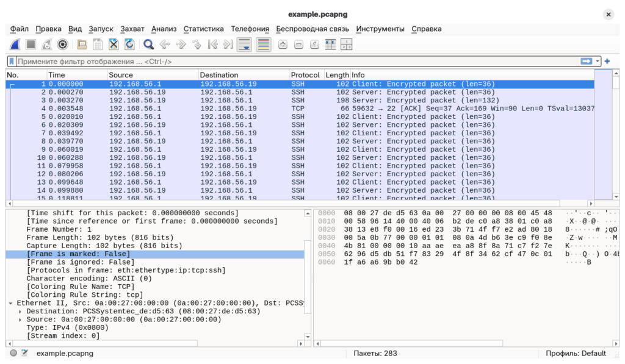Jump to the first packet
This screenshot has height=364, width=625.
click(212, 45)
